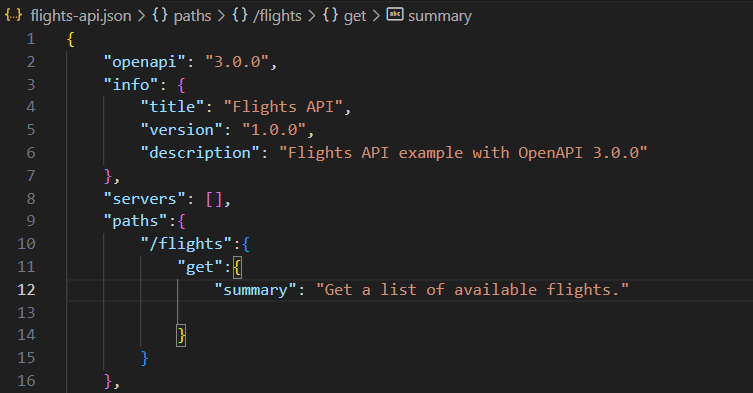
Task: Click the opening brace on line 1
Action: (x=71, y=39)
